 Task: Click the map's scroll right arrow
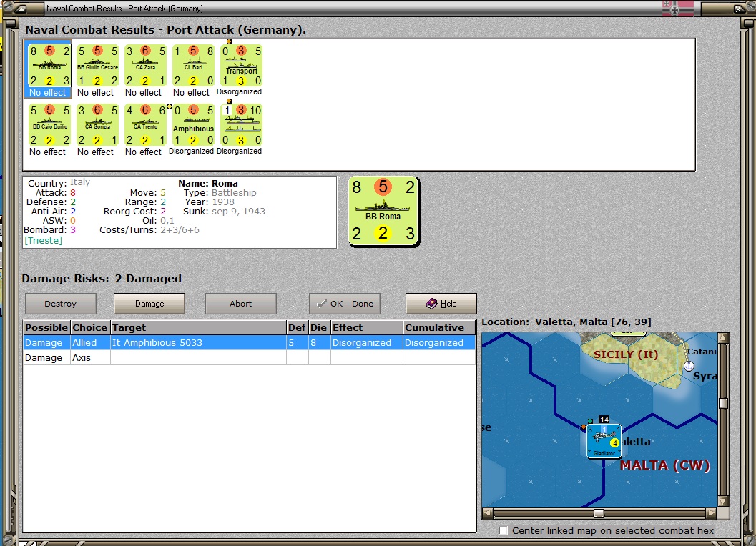pyautogui.click(x=712, y=513)
